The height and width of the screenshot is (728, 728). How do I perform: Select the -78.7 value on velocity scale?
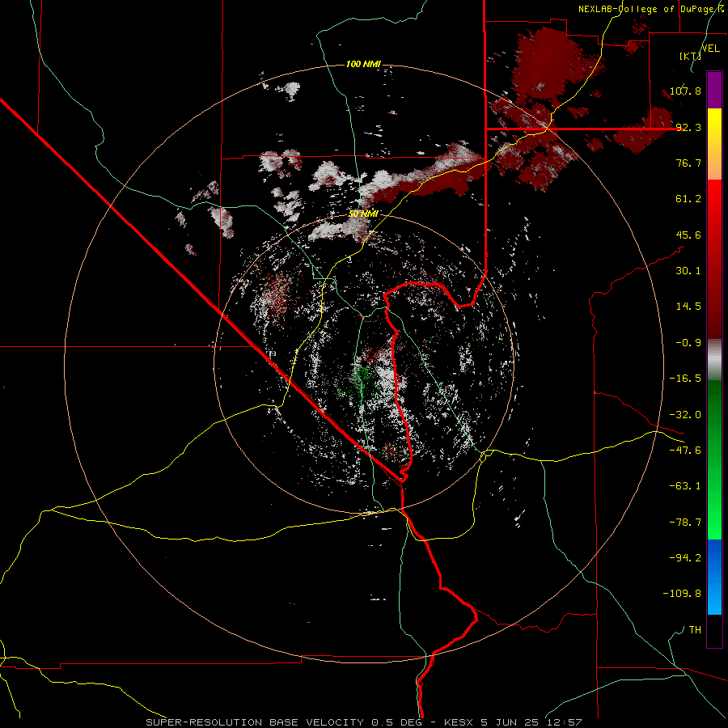[x=685, y=523]
